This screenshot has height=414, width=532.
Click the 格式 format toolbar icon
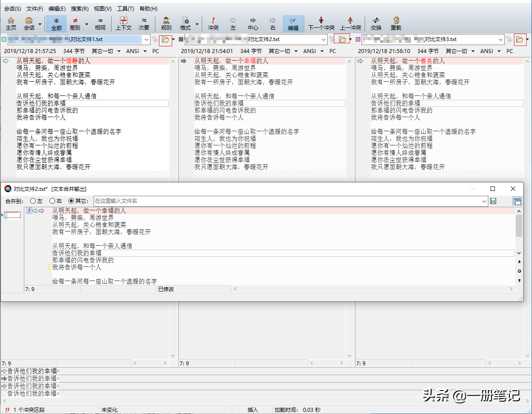(185, 23)
